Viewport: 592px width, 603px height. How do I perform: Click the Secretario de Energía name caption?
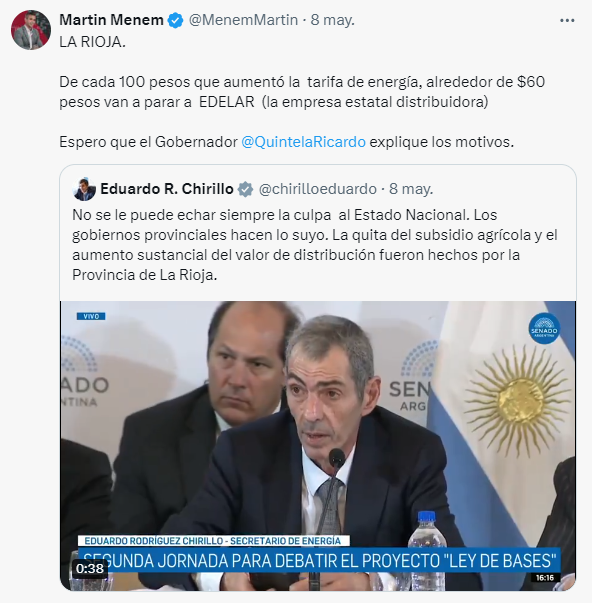tap(213, 541)
